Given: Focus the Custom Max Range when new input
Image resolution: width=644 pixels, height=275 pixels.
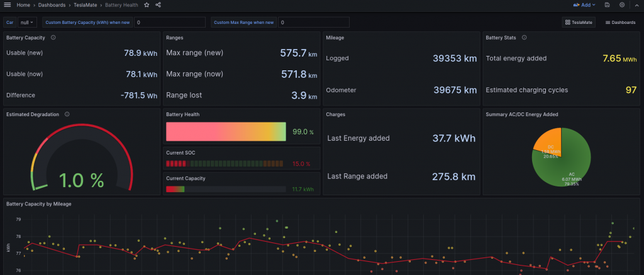Looking at the screenshot, I should pos(314,22).
